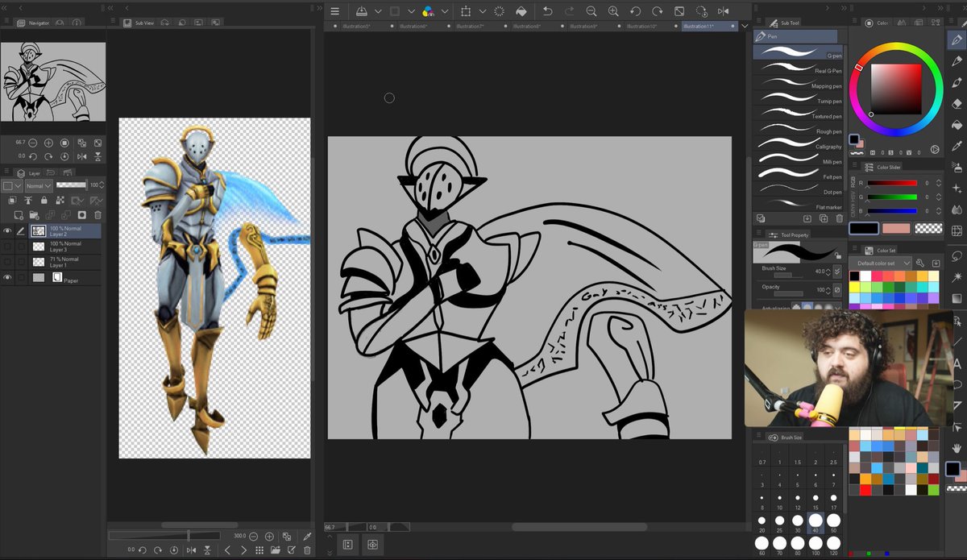Click the red R slider in Color Slider

[892, 183]
